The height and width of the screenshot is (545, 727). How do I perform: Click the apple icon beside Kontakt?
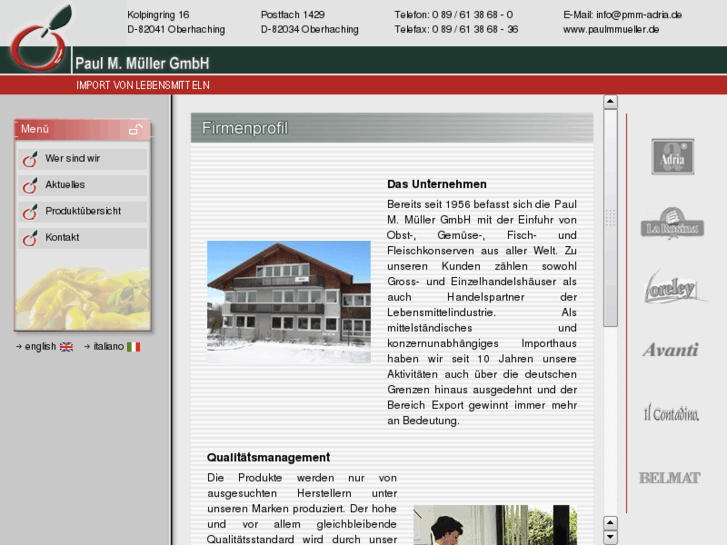pyautogui.click(x=30, y=238)
